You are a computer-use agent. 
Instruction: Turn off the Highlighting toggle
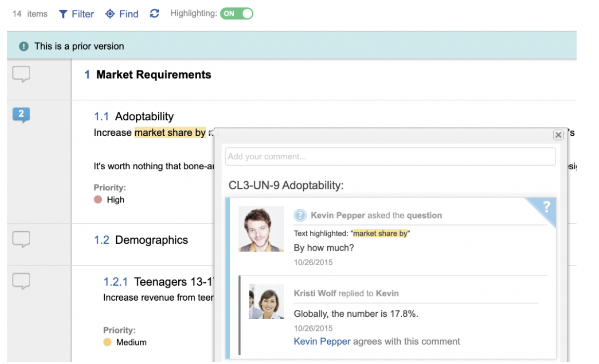237,14
